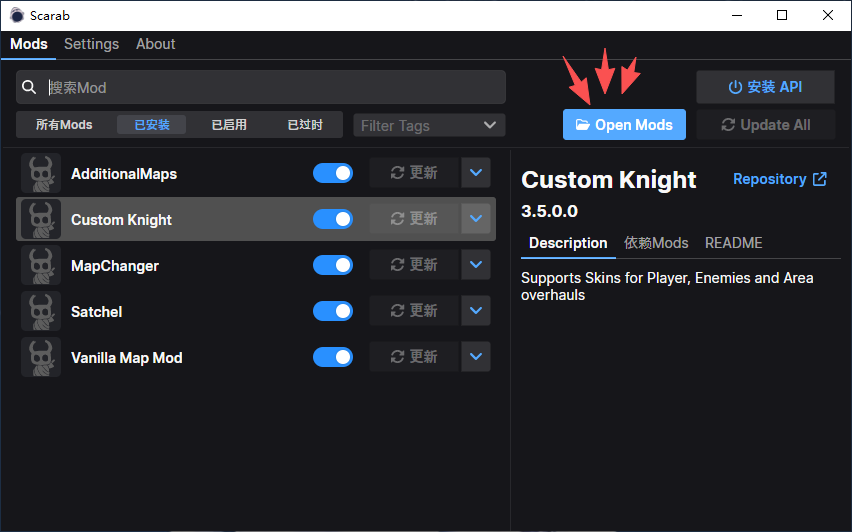Click the 搜索Mod search field
Screen dimensions: 852x532
tap(270, 88)
